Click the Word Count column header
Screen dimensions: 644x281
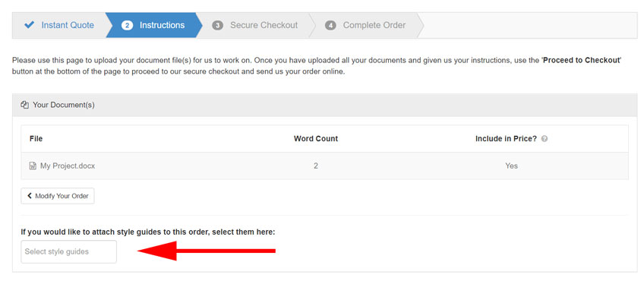pyautogui.click(x=316, y=138)
